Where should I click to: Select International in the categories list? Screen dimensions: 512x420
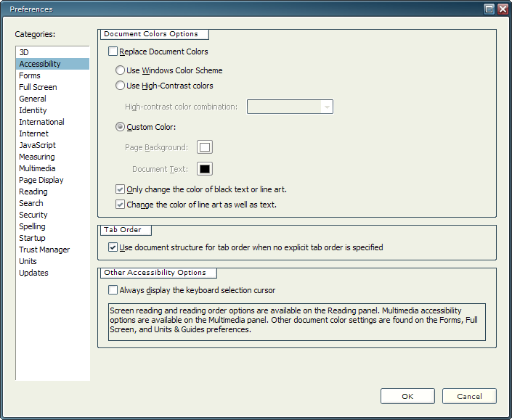coord(52,122)
